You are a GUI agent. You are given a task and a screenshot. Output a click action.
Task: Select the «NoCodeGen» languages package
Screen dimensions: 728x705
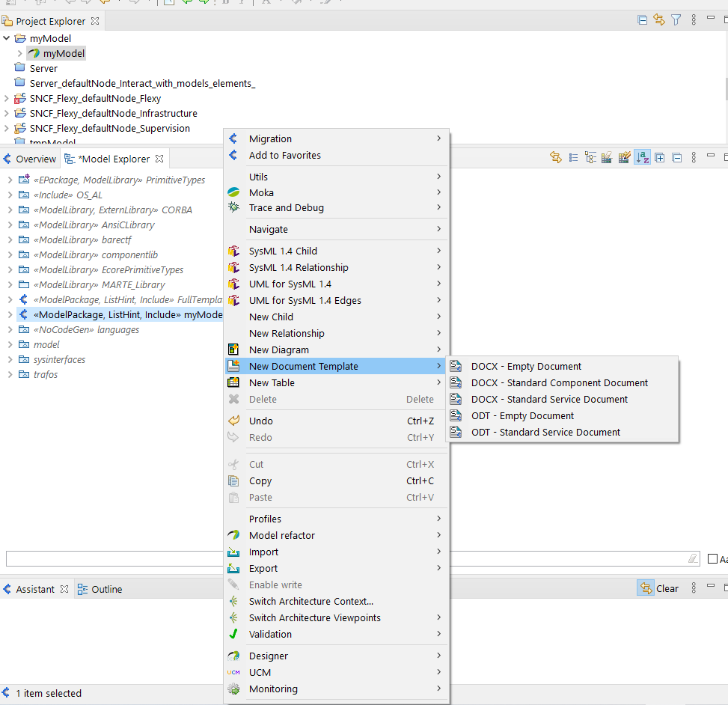click(86, 330)
